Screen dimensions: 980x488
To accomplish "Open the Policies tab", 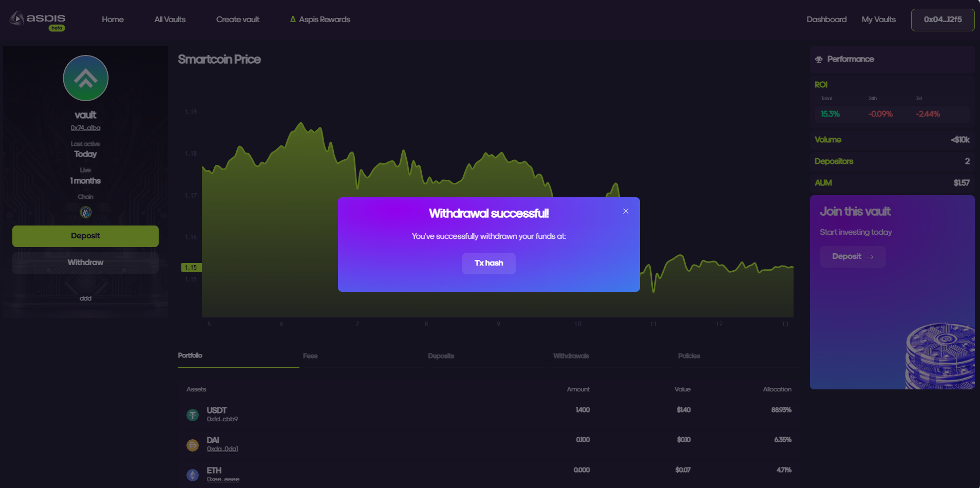I will [x=689, y=356].
